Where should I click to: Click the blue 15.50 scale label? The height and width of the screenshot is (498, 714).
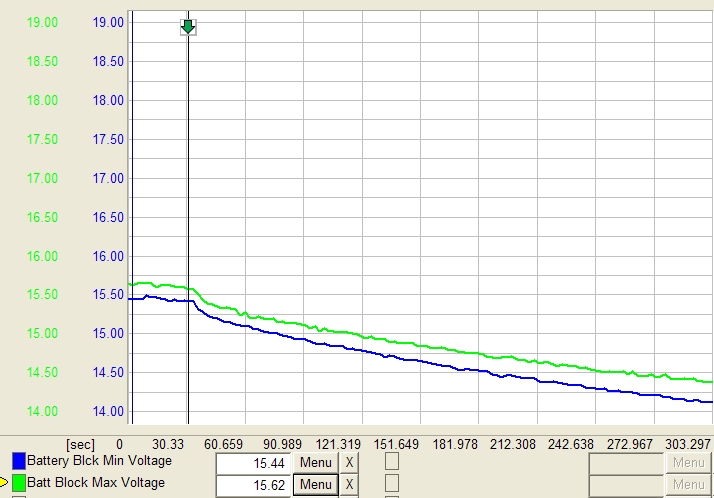(x=108, y=295)
